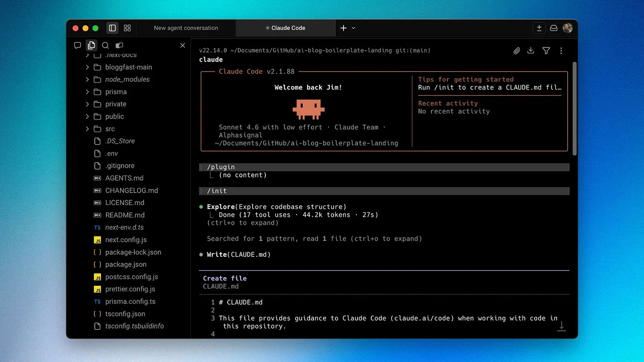Open postcss.config.js file
644x362 pixels.
pyautogui.click(x=132, y=277)
